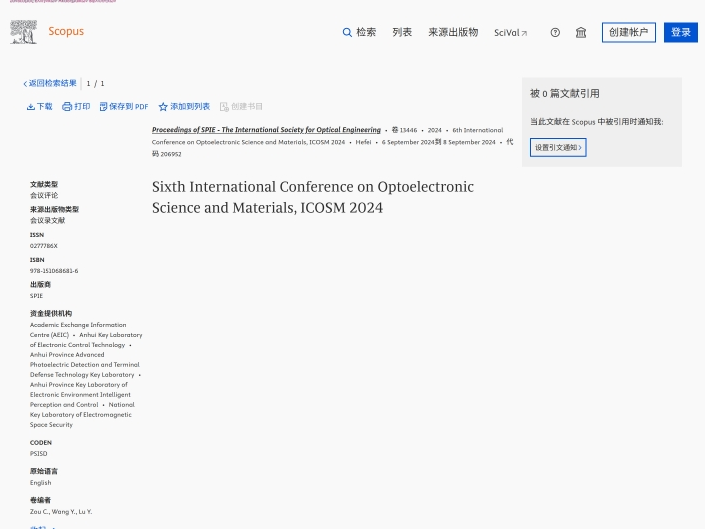Star the record with 添加到列表
Image resolution: width=705 pixels, height=529 pixels.
pos(184,106)
